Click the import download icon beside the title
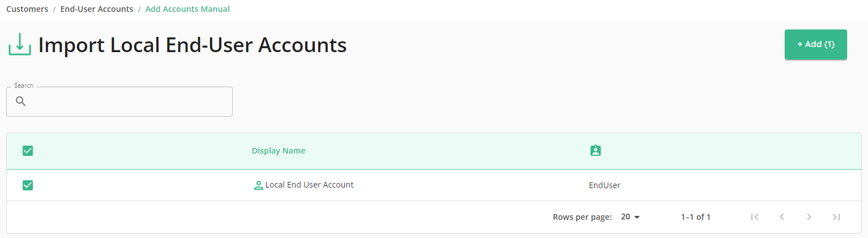The image size is (868, 238). click(x=20, y=45)
